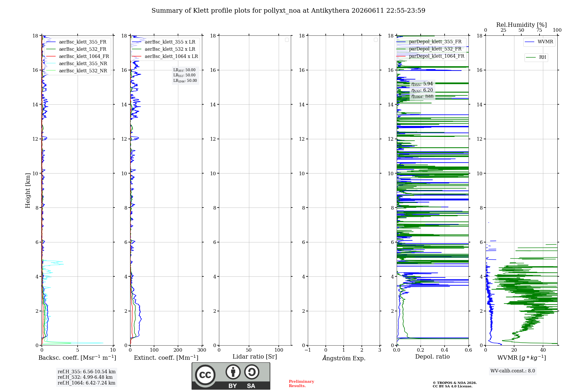The width and height of the screenshot is (577, 392).
Task: Click the CC BY SA 4.0 License text
Action: pyautogui.click(x=453, y=387)
